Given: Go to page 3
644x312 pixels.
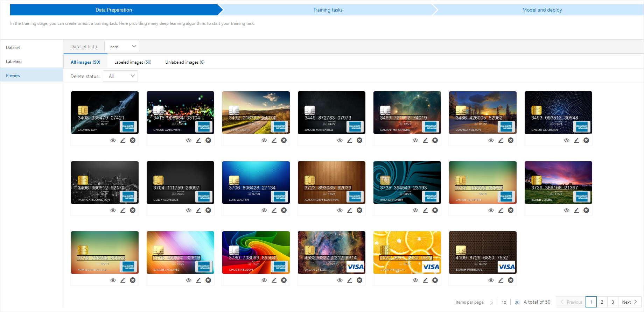Looking at the screenshot, I should (x=613, y=302).
